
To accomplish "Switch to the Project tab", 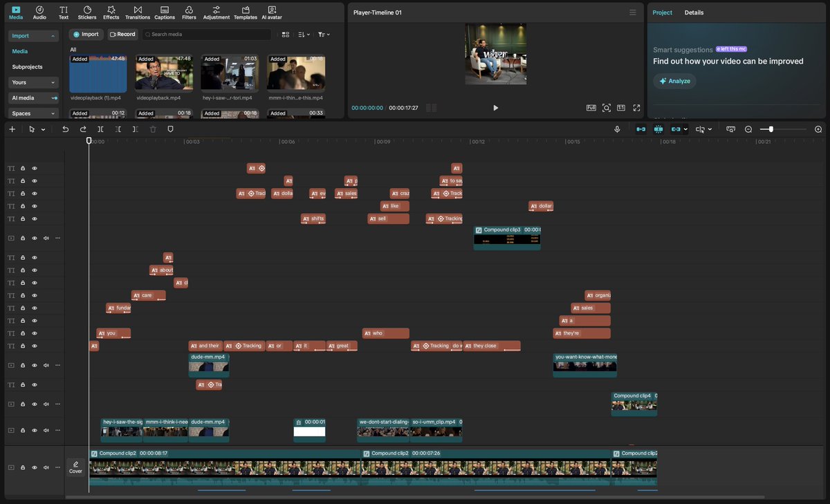I will point(663,12).
